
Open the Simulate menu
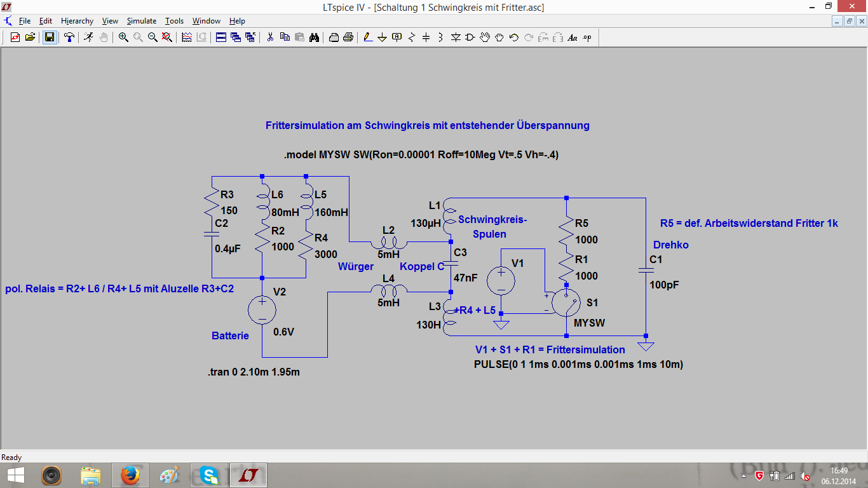[141, 21]
